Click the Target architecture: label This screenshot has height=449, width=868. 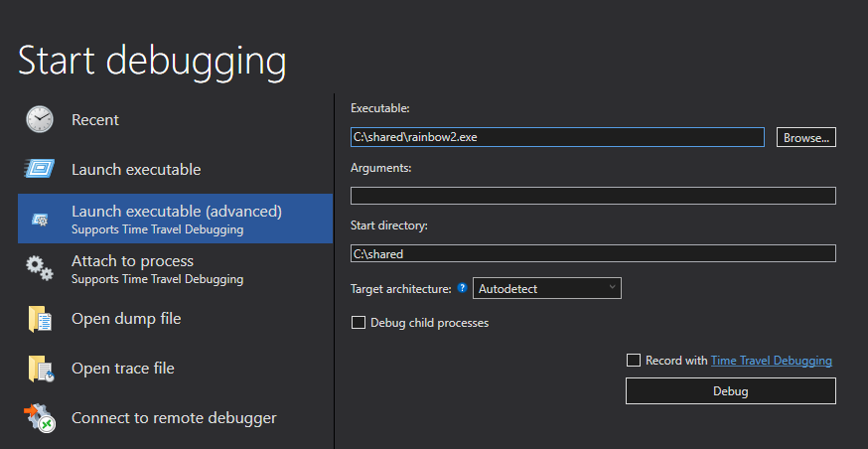pyautogui.click(x=401, y=288)
